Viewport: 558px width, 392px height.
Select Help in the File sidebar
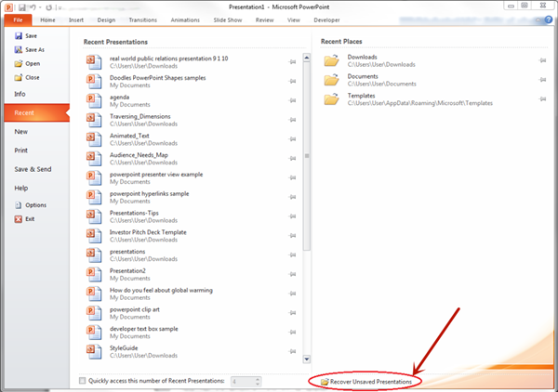click(x=21, y=188)
